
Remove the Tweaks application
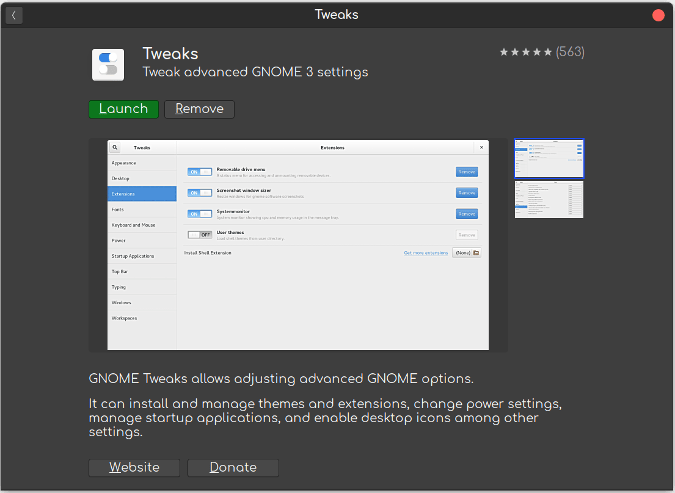(199, 109)
